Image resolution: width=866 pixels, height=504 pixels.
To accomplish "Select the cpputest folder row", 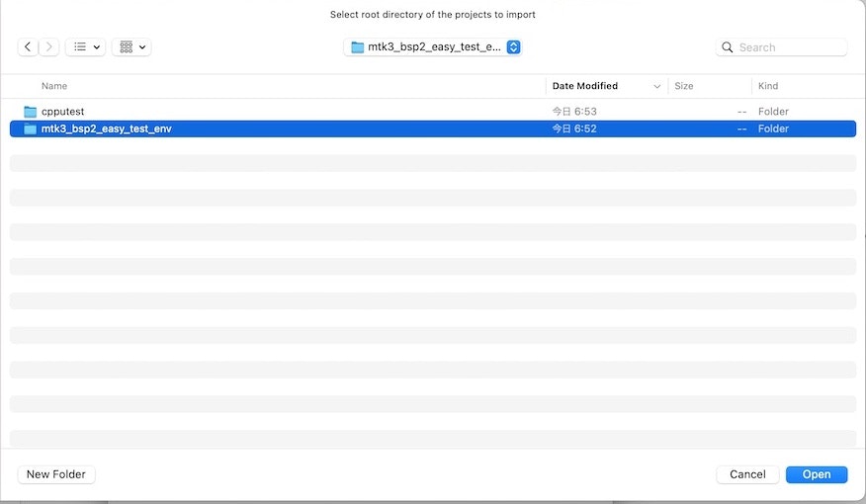I will [x=433, y=112].
